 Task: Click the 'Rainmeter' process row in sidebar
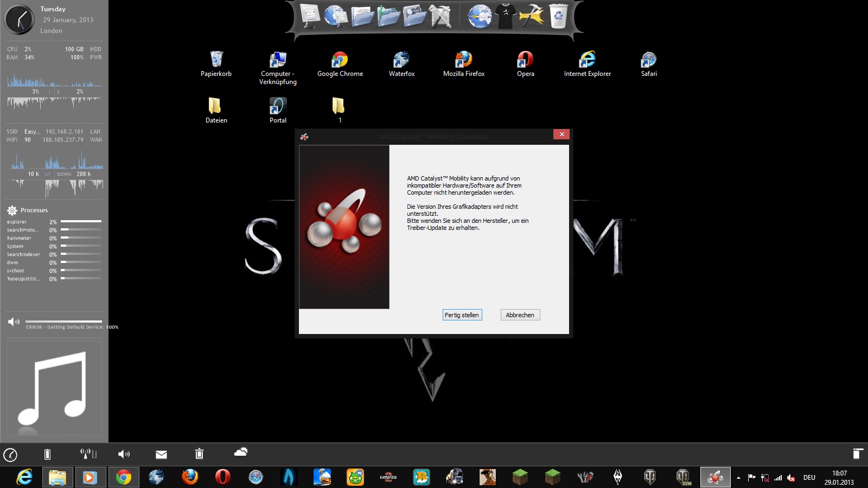54,238
